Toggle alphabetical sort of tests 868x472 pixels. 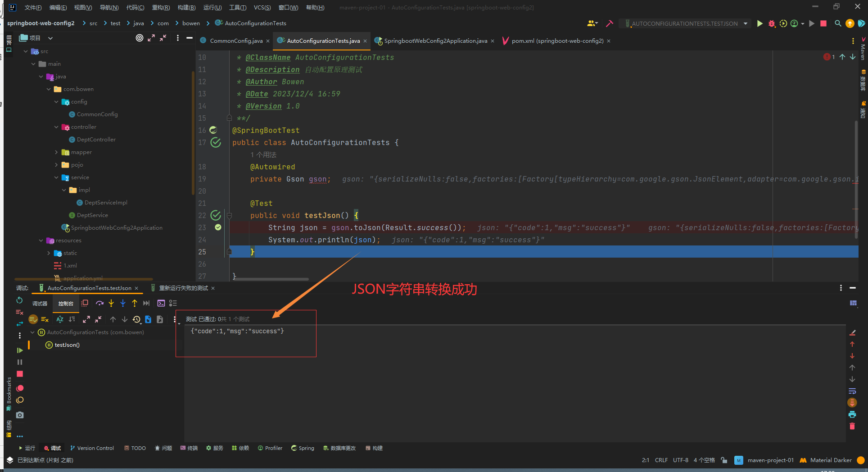59,319
